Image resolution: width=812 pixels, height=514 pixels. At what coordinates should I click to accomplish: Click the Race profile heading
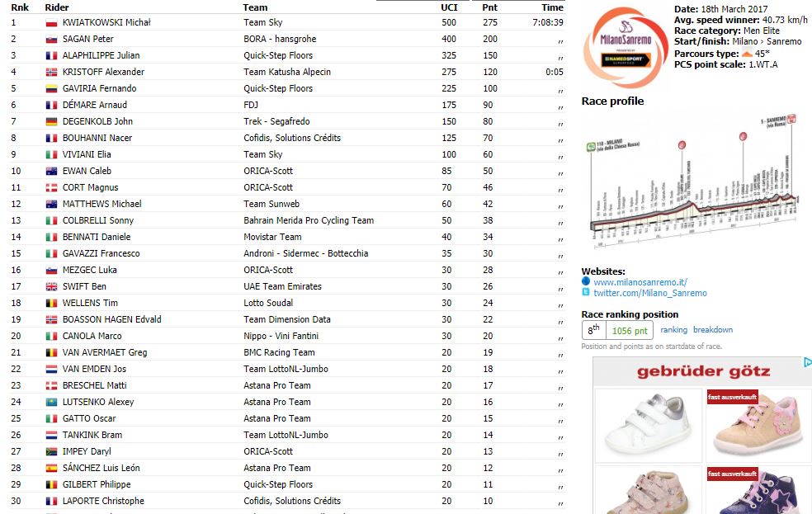click(x=612, y=101)
